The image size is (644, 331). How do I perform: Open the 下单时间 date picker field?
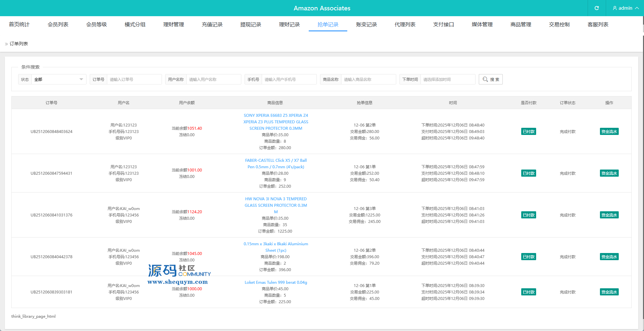click(447, 79)
